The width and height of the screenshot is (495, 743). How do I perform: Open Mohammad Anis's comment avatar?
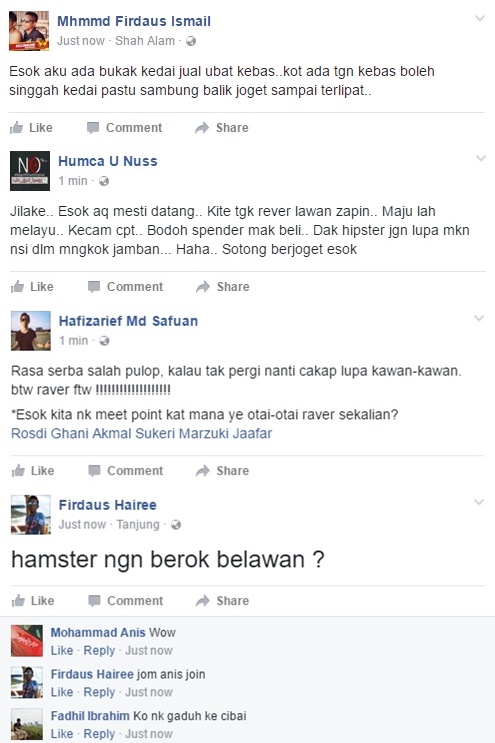[27, 641]
